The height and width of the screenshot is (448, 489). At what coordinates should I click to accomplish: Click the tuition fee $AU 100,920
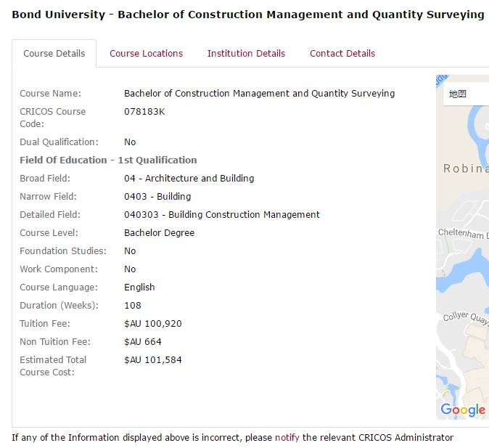(x=153, y=323)
